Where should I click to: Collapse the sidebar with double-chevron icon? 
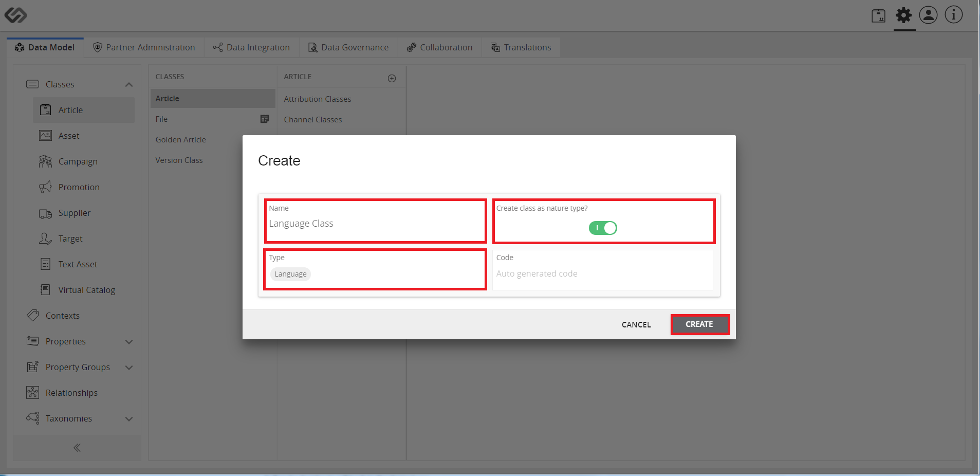77,448
